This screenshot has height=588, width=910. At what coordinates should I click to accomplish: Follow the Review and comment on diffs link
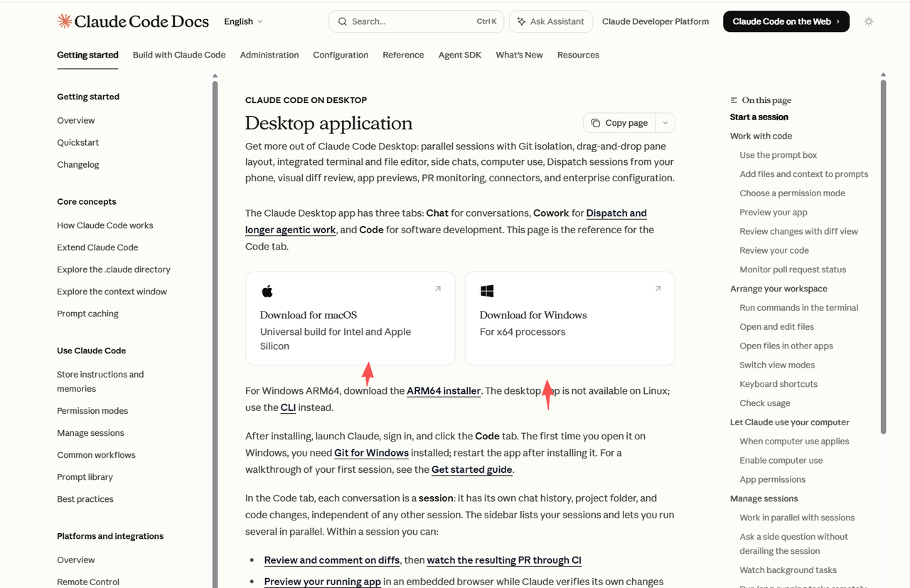331,560
